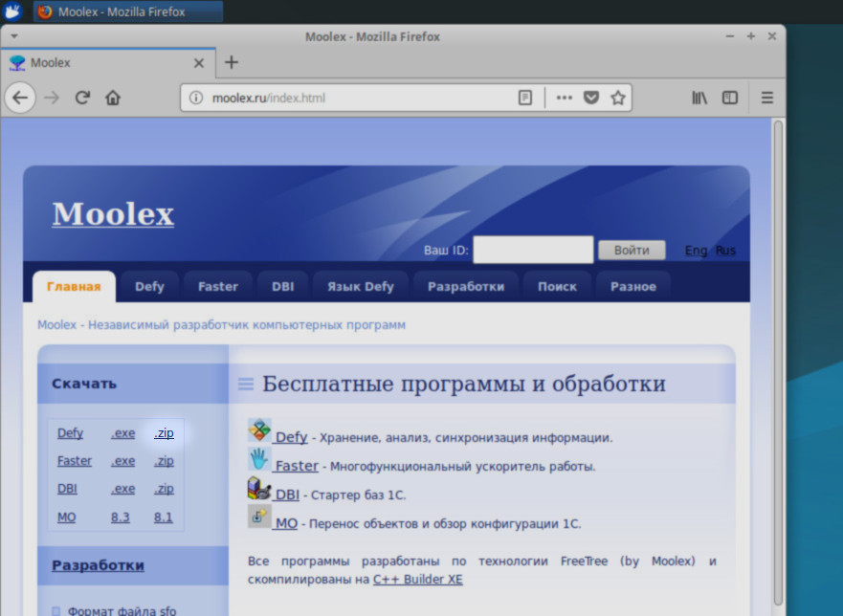Select Firefox taskbar entry Moolex - Mozilla Firefox
Viewport: 843px width, 616px height.
(x=128, y=11)
